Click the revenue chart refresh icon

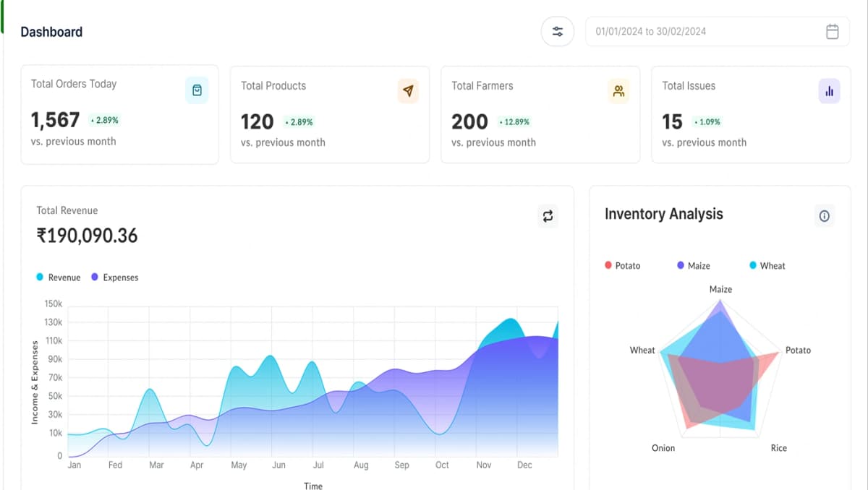548,216
